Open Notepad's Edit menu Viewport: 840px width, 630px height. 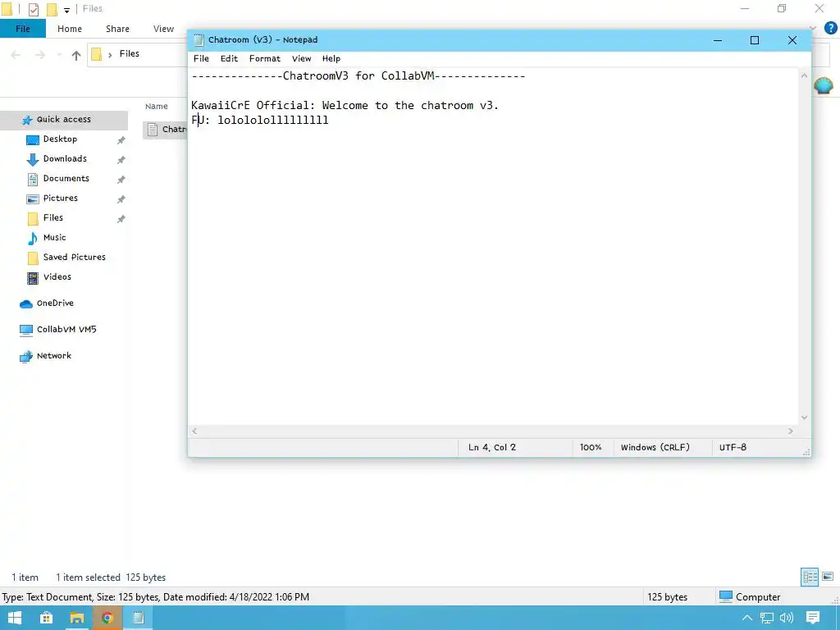point(229,58)
